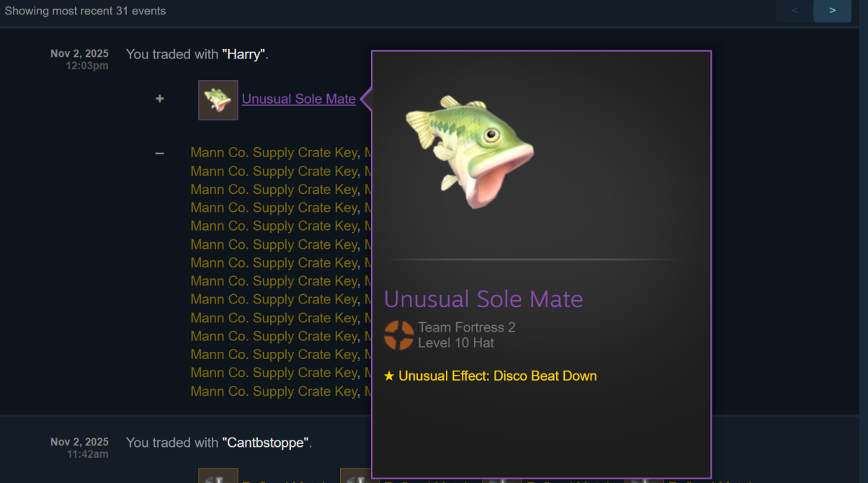
Task: Click the bottommost Mann Co. Supply Crate Key
Action: coord(274,391)
